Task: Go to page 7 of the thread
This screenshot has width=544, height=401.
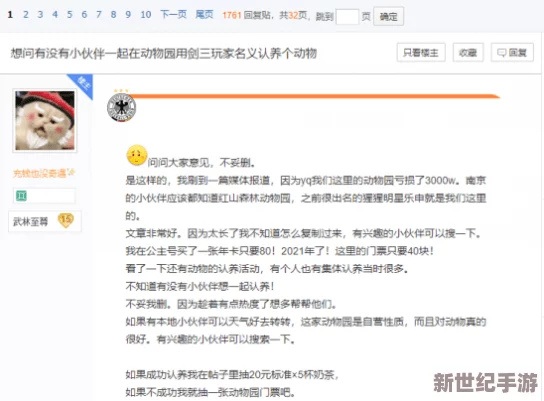Action: [x=99, y=15]
